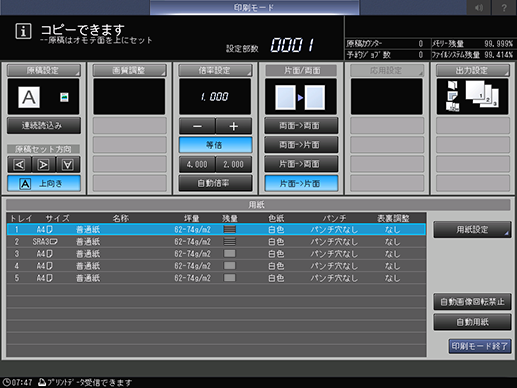Viewport: 517px width, 388px height.
Task: Select 4.000 magnification preset
Action: (x=197, y=164)
